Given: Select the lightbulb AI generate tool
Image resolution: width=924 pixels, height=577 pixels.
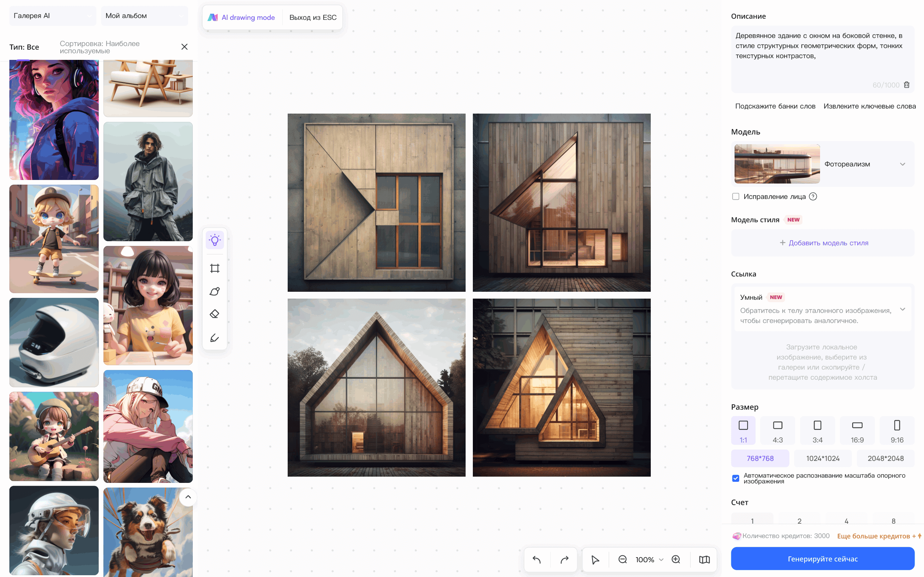Looking at the screenshot, I should click(x=215, y=241).
